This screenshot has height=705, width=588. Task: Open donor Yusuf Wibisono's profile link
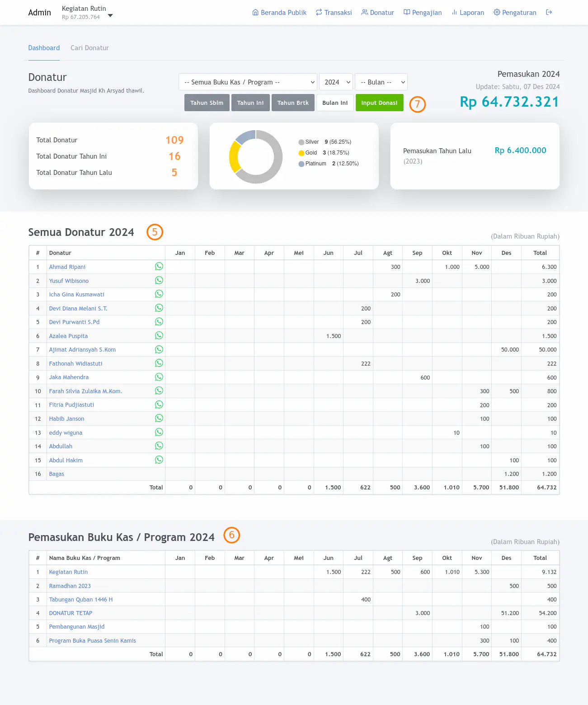click(69, 281)
